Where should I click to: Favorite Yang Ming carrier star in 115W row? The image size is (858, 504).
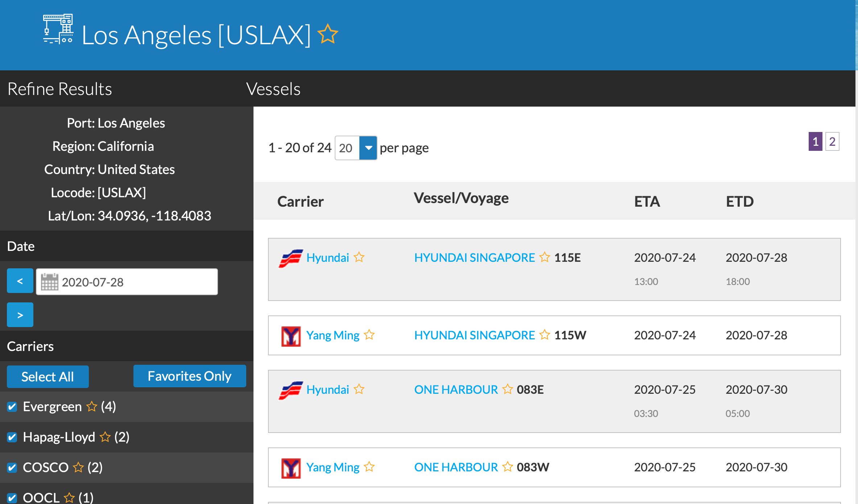[x=369, y=335]
